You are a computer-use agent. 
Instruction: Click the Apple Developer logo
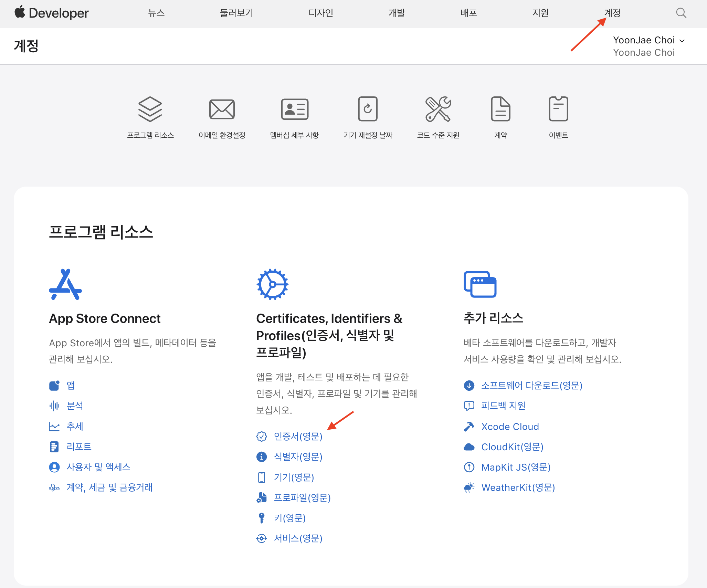[x=52, y=13]
